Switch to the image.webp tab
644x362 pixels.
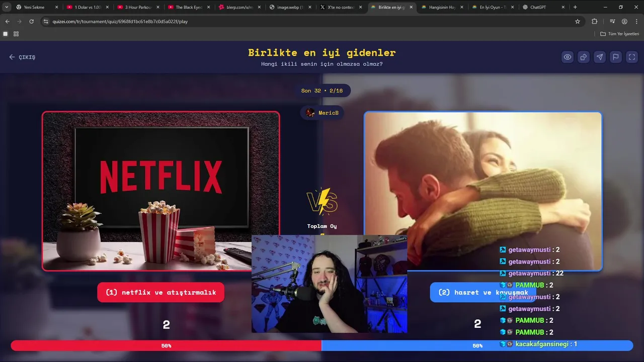289,7
